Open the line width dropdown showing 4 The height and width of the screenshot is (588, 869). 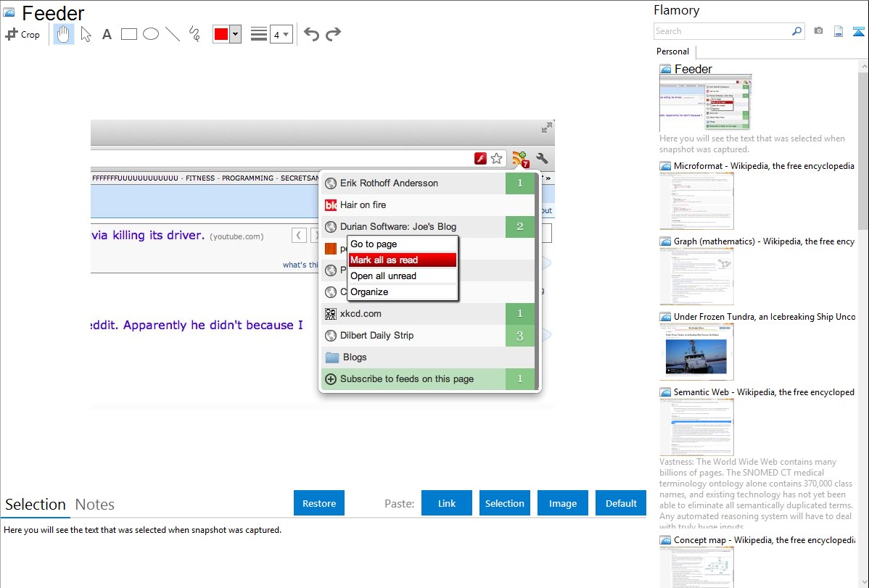(281, 34)
